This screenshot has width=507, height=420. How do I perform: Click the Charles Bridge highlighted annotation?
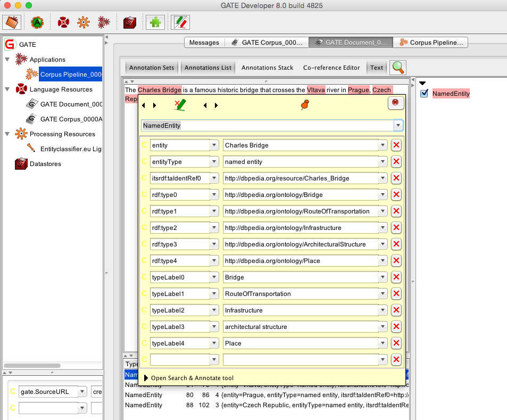pyautogui.click(x=160, y=90)
